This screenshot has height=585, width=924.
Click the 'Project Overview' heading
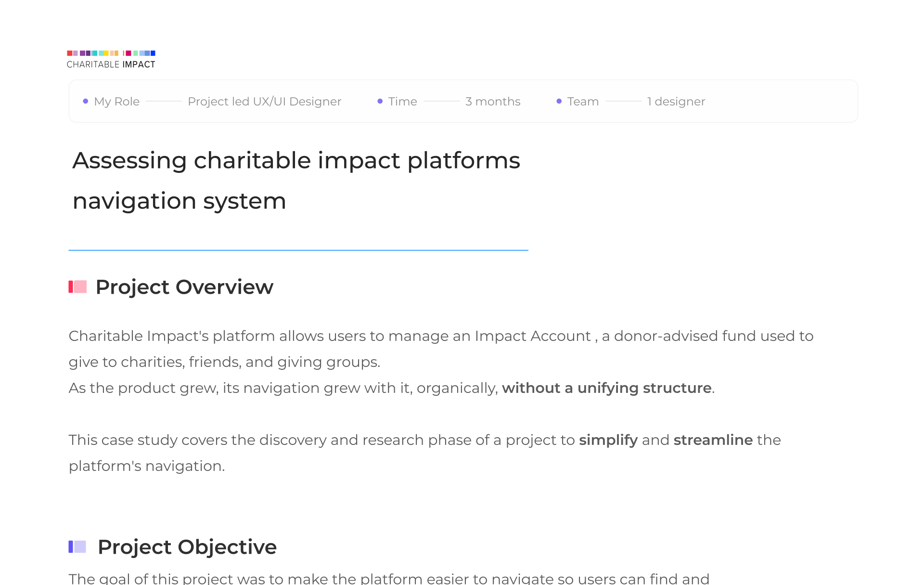click(184, 287)
